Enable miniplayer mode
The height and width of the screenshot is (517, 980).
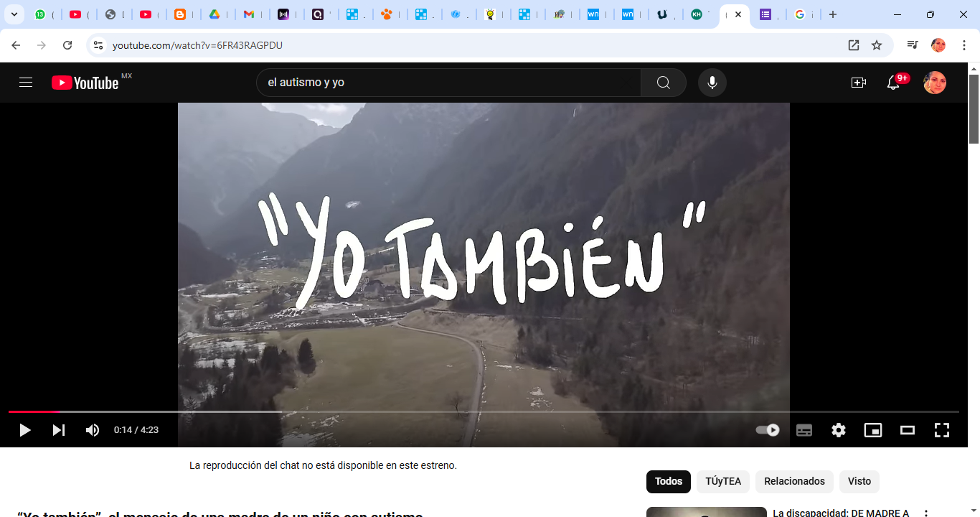coord(873,430)
